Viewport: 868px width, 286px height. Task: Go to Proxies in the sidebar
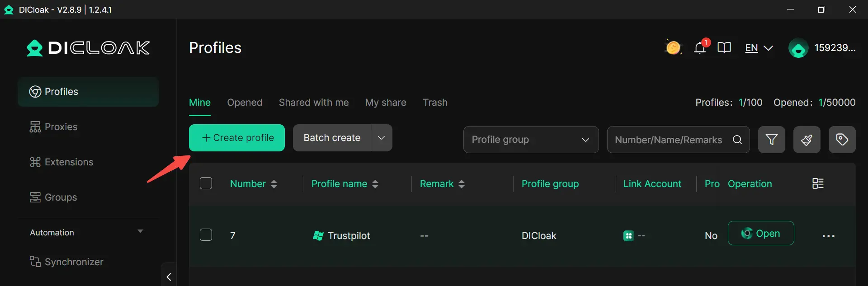click(x=61, y=127)
